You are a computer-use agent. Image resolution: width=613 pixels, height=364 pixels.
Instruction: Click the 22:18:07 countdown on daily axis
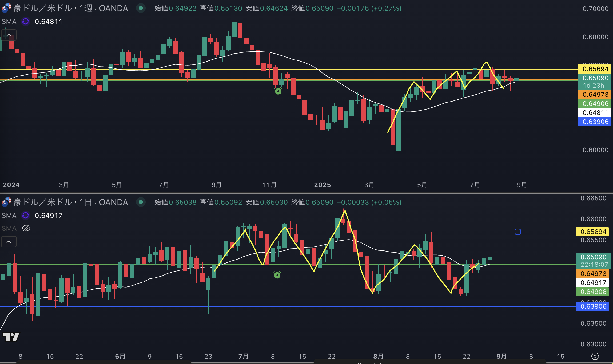(x=594, y=265)
